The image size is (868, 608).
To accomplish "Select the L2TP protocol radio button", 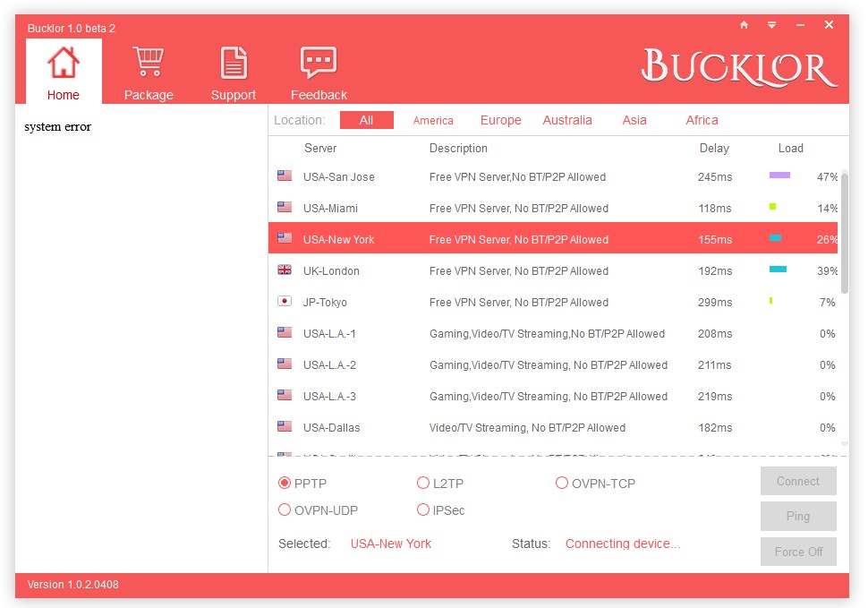I will [x=423, y=483].
